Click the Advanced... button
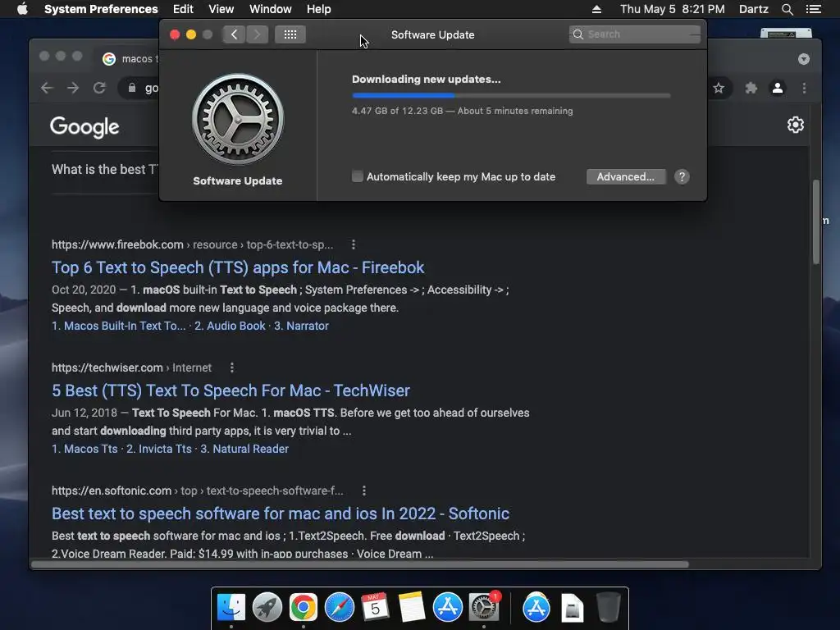This screenshot has height=630, width=840. click(x=626, y=177)
